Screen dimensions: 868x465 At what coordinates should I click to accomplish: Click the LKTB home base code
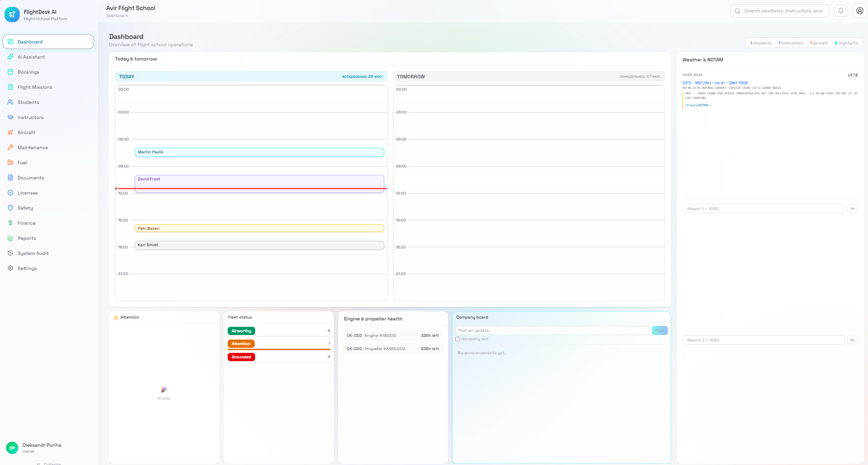(x=853, y=75)
